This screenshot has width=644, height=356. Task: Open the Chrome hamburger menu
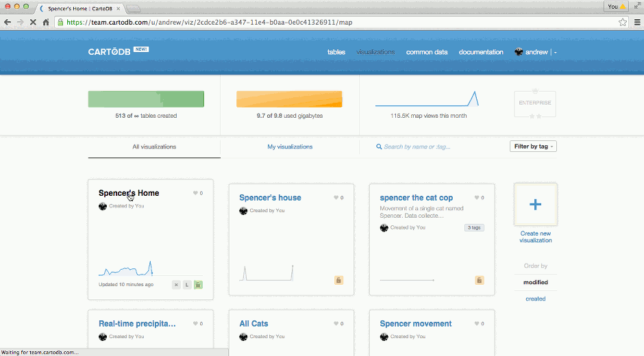(637, 22)
